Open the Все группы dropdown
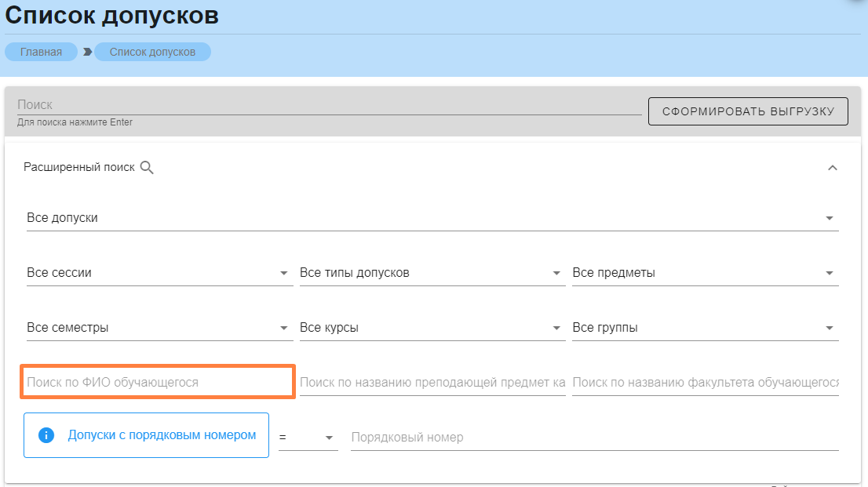 704,328
